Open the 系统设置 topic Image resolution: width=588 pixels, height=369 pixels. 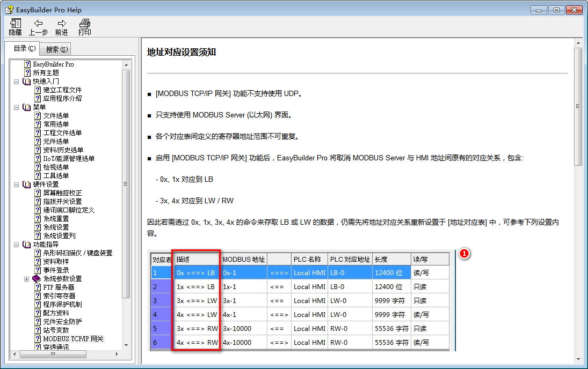tap(56, 227)
